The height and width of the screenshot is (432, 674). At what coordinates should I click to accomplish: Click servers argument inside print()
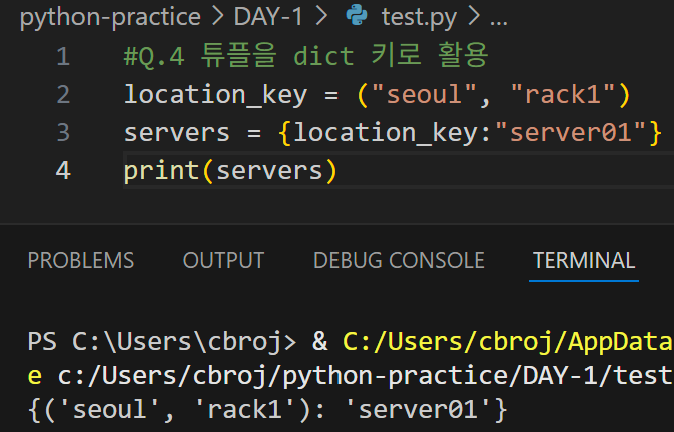[x=270, y=171]
